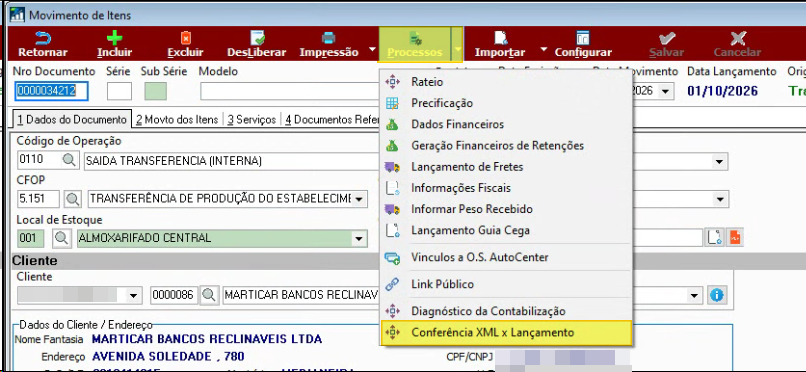Viewport: 806px width, 372px height.
Task: Open the Cliente type dropdown
Action: (x=134, y=295)
